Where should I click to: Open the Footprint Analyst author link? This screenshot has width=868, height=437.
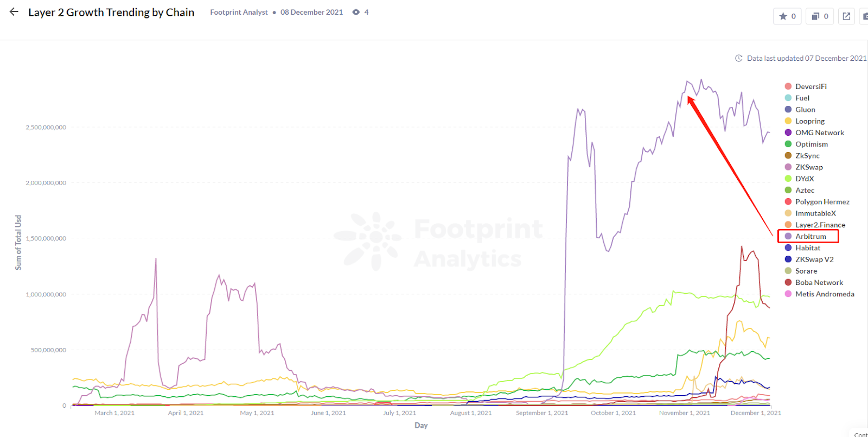[x=239, y=12]
